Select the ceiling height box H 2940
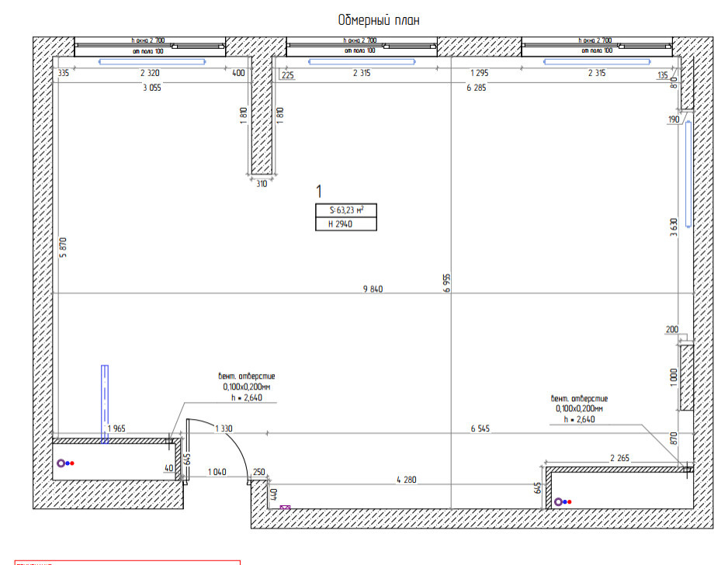Image resolution: width=728 pixels, height=565 pixels. click(346, 224)
